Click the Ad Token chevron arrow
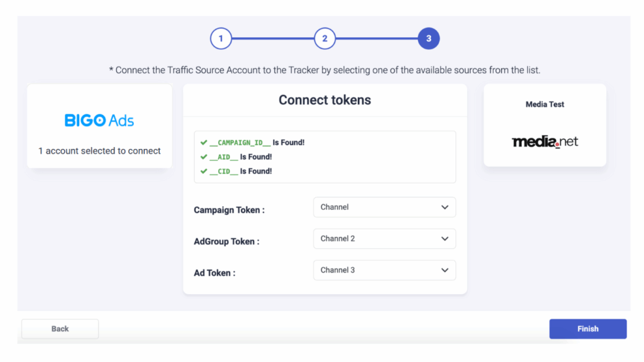The height and width of the screenshot is (362, 644). pyautogui.click(x=445, y=270)
